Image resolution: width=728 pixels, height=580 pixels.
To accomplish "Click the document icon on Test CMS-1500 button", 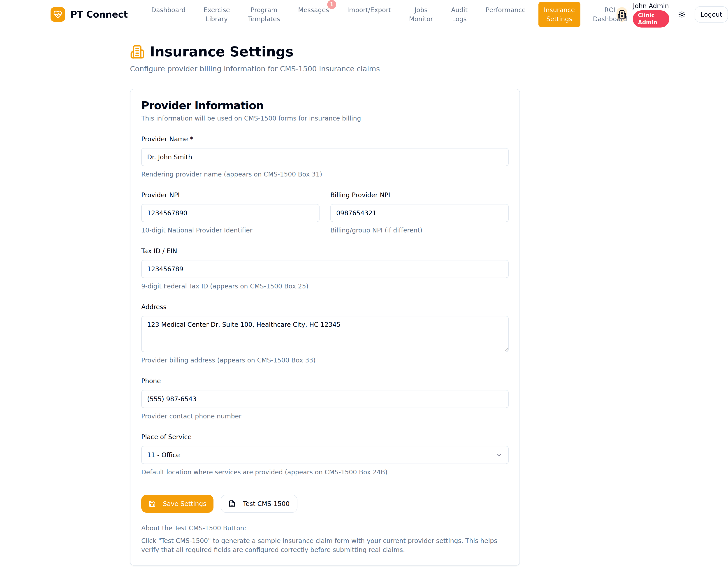I will click(x=232, y=503).
